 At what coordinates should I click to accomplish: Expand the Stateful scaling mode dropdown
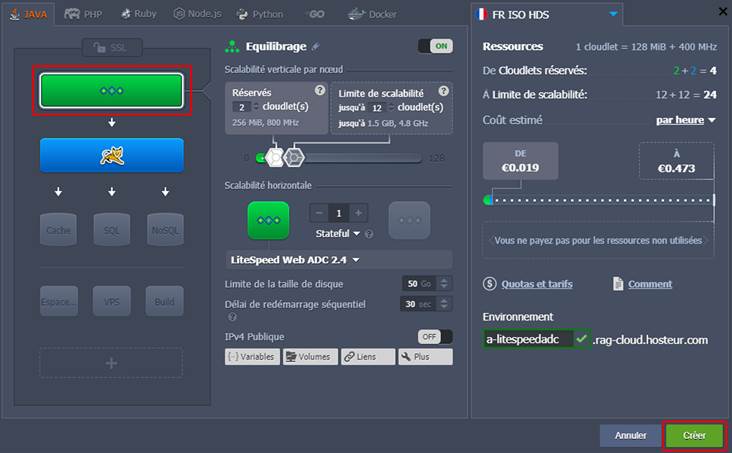338,234
